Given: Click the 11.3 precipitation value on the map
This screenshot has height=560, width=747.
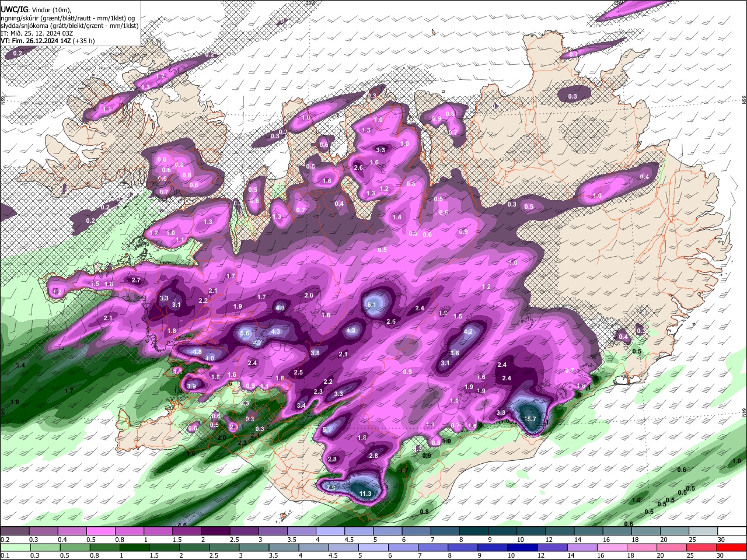Looking at the screenshot, I should point(365,494).
